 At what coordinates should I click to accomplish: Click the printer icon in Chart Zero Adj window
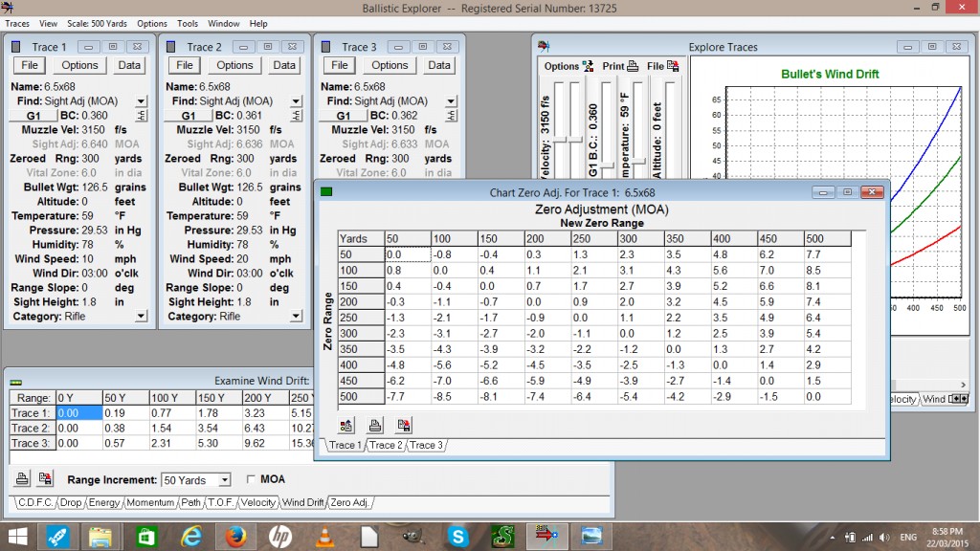click(373, 425)
